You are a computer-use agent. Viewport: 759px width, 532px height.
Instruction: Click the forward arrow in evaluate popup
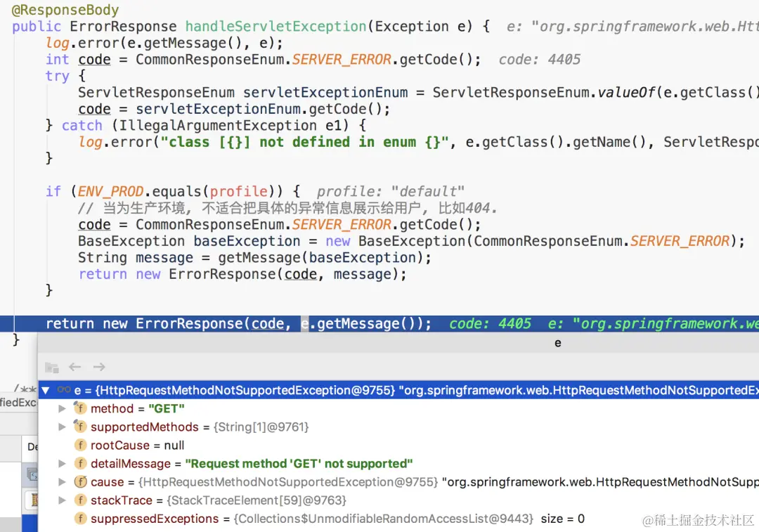point(99,367)
